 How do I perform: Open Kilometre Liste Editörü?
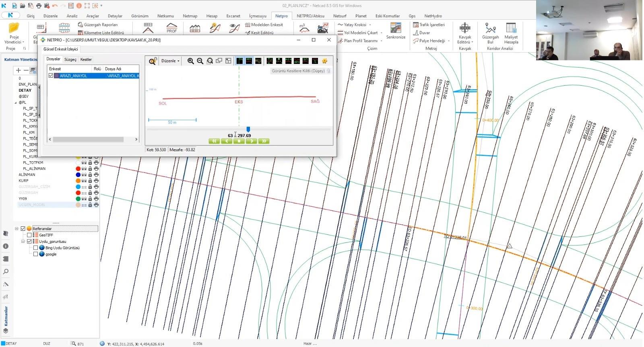point(101,33)
